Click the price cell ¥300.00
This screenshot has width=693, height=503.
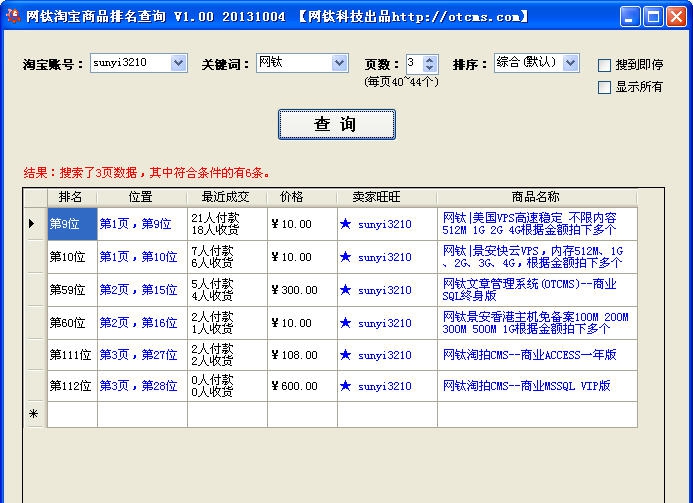pyautogui.click(x=302, y=290)
